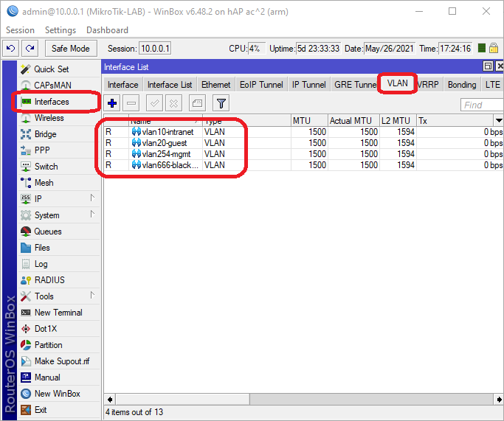
Task: Select the vlan20-guest row
Action: (x=303, y=143)
